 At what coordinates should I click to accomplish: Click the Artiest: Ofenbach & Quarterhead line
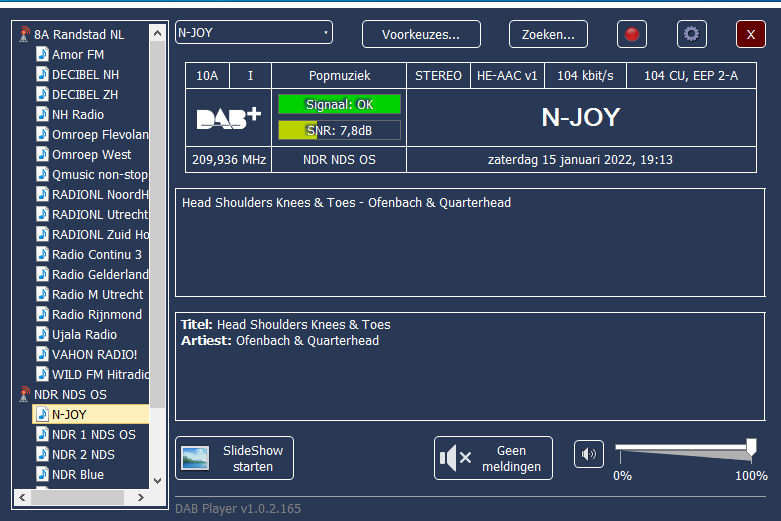(x=280, y=341)
